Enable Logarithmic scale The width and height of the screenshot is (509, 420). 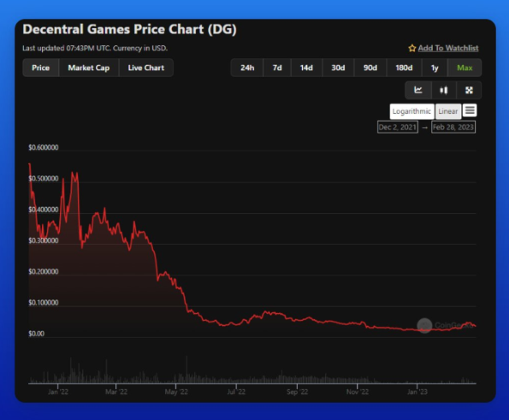[411, 111]
